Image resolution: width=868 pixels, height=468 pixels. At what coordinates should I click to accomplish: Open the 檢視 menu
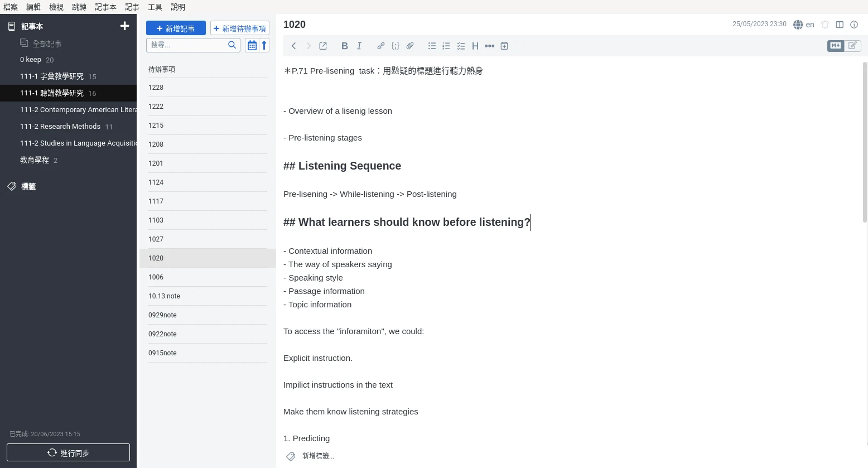pyautogui.click(x=56, y=7)
